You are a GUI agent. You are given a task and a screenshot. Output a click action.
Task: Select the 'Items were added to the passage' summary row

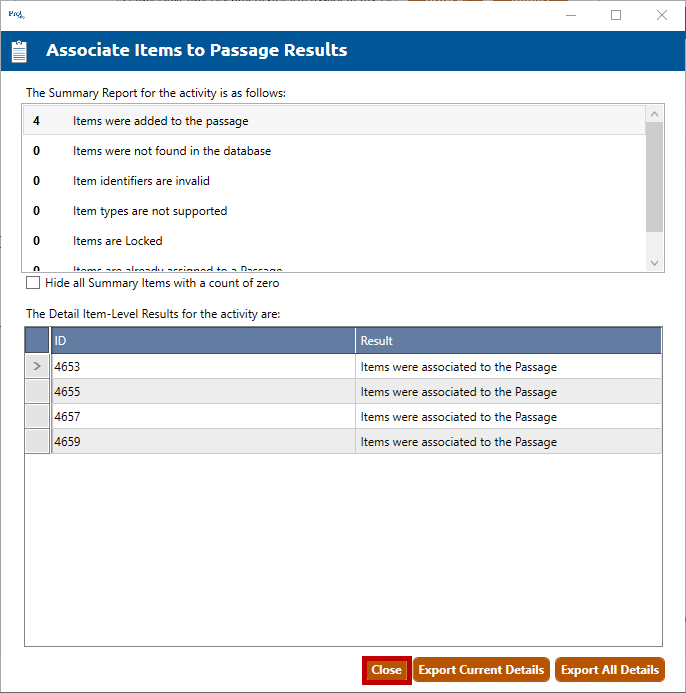coord(334,121)
